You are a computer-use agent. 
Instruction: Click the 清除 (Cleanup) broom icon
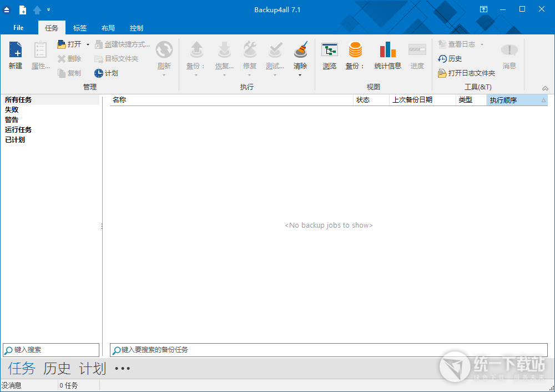point(300,51)
